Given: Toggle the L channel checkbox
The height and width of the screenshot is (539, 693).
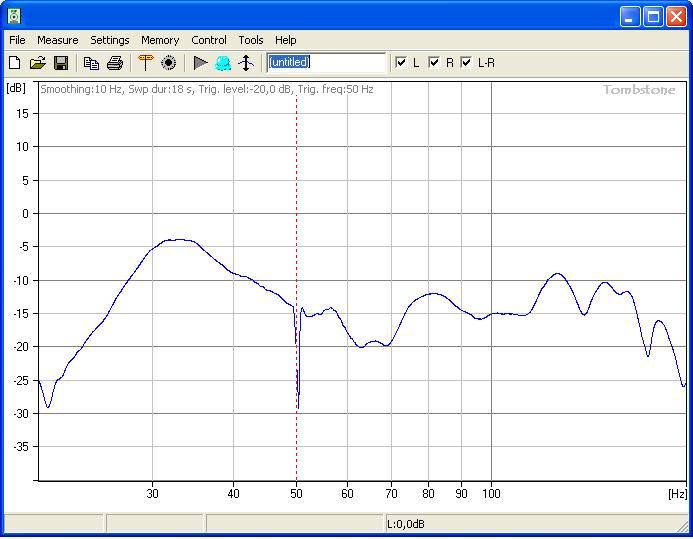Looking at the screenshot, I should click(x=401, y=63).
